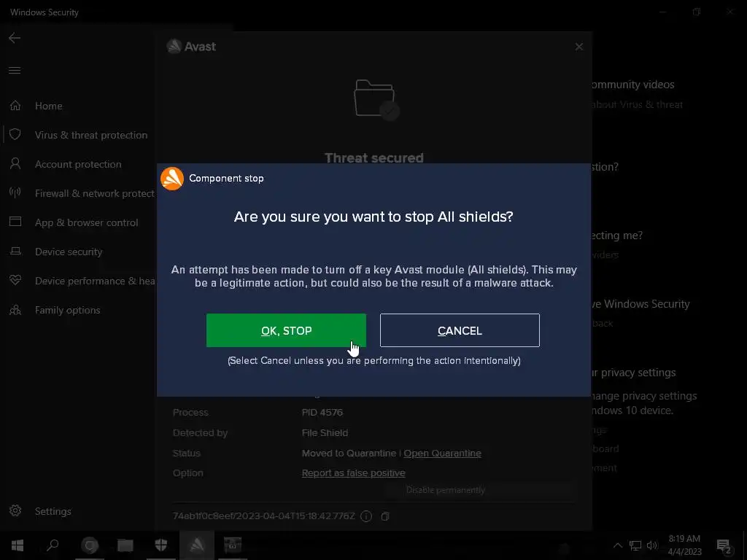Screen dimensions: 747x560
Task: Go back in Windows Security
Action: (15, 38)
